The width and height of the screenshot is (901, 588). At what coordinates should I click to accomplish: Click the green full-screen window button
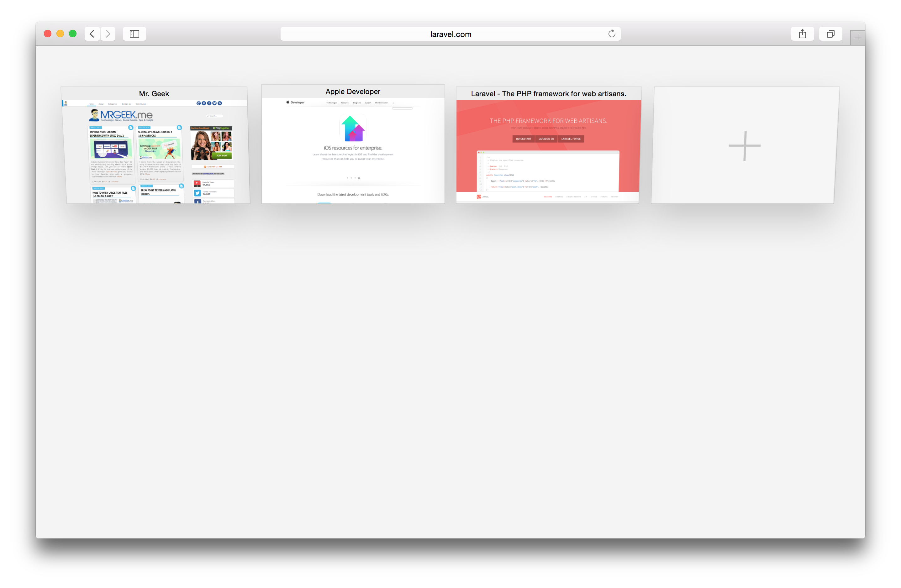[73, 34]
